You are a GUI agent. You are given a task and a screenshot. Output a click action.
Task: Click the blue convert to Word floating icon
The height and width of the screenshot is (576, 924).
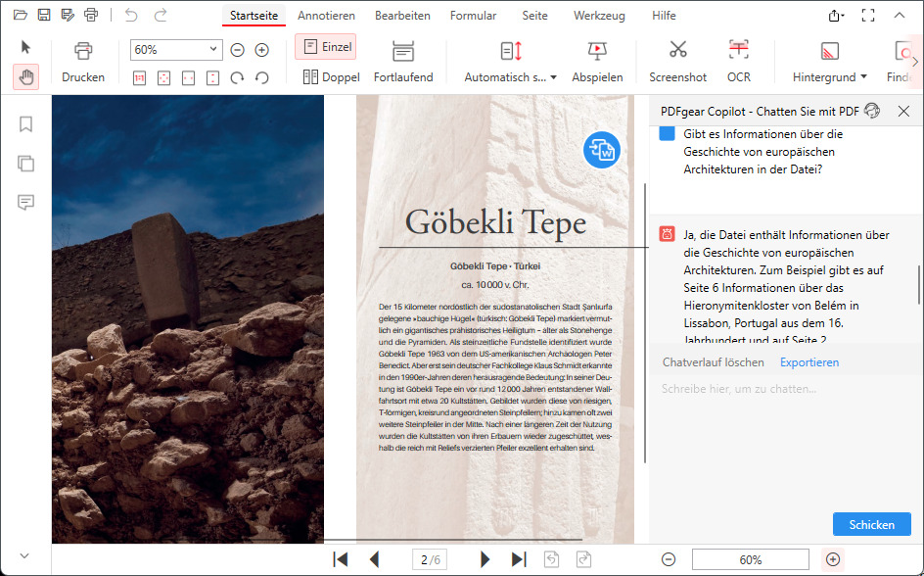[602, 150]
